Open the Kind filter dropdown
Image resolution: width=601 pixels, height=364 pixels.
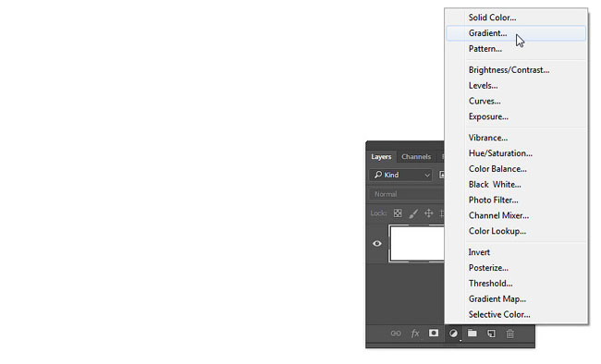(x=401, y=175)
